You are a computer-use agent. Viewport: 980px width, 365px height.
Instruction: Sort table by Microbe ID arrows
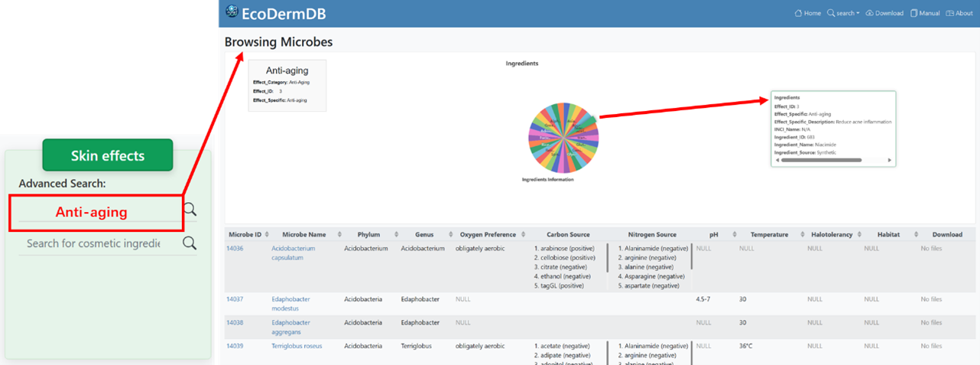pyautogui.click(x=266, y=234)
